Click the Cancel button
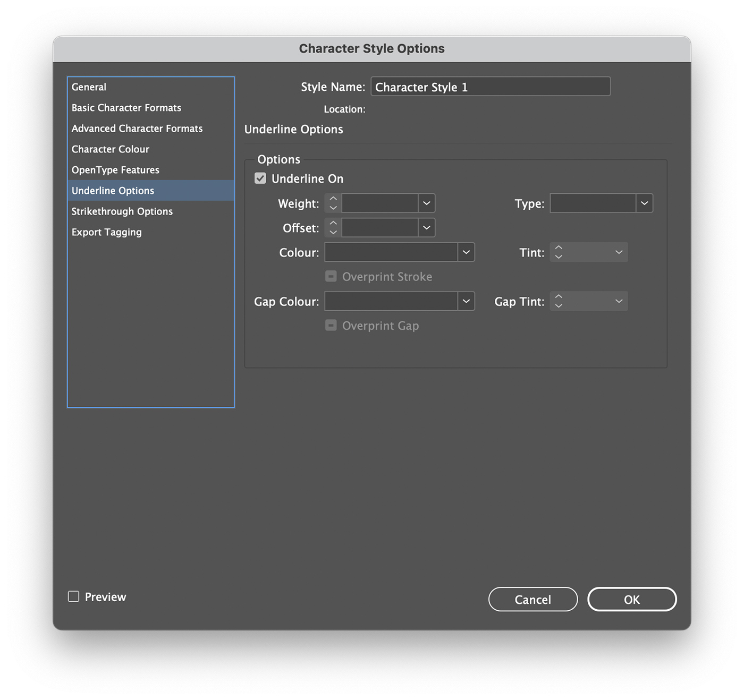This screenshot has height=700, width=744. [x=533, y=599]
